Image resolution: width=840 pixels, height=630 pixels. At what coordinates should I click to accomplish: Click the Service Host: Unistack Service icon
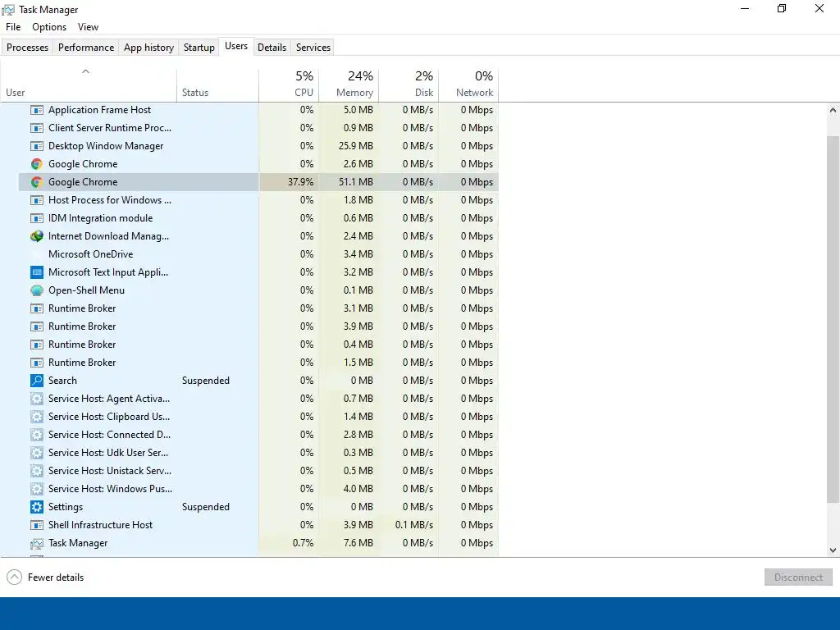tap(36, 471)
